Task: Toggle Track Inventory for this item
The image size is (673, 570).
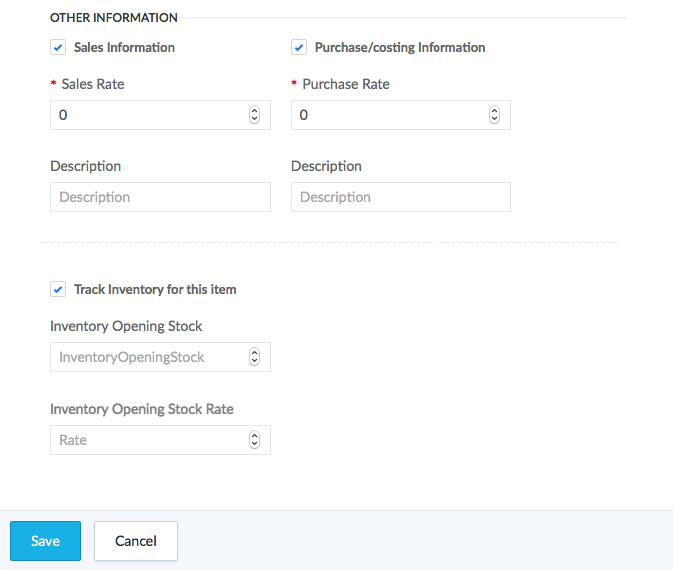Action: coord(58,289)
